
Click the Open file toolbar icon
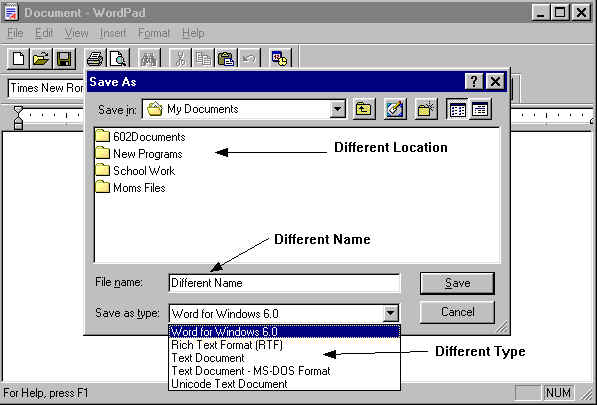click(x=41, y=59)
